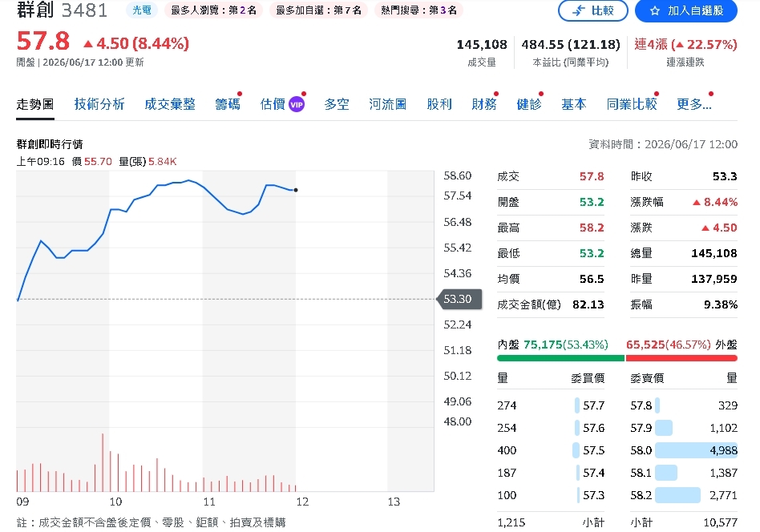Viewport: 760px width, 532px height.
Task: Click the 4.50 (8.44%) change text
Action: point(136,43)
